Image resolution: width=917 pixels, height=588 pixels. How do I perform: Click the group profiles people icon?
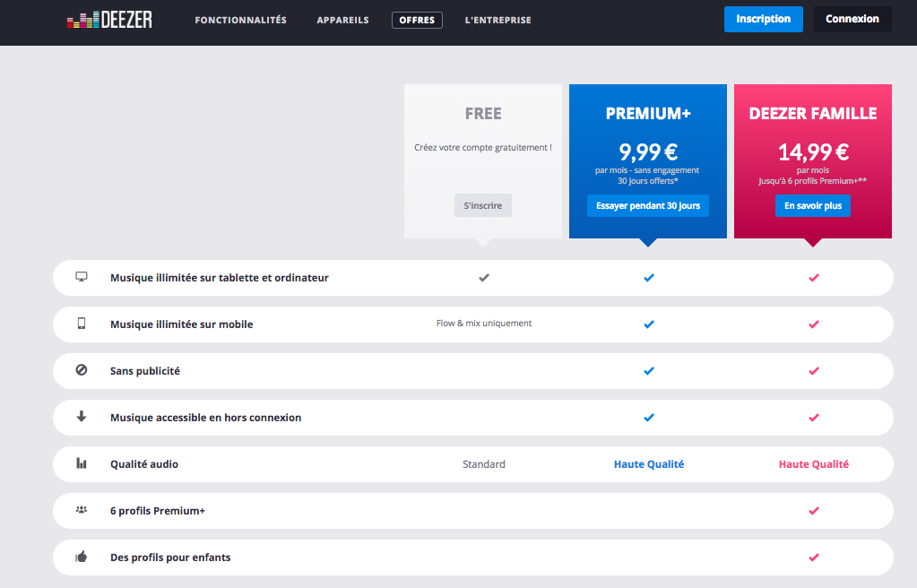(82, 510)
